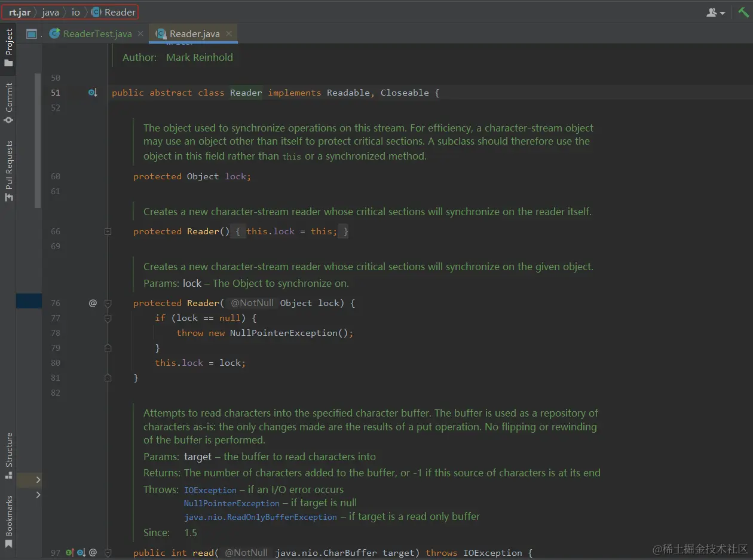Open the Pull Requests tool window
The height and width of the screenshot is (560, 753).
click(x=8, y=171)
